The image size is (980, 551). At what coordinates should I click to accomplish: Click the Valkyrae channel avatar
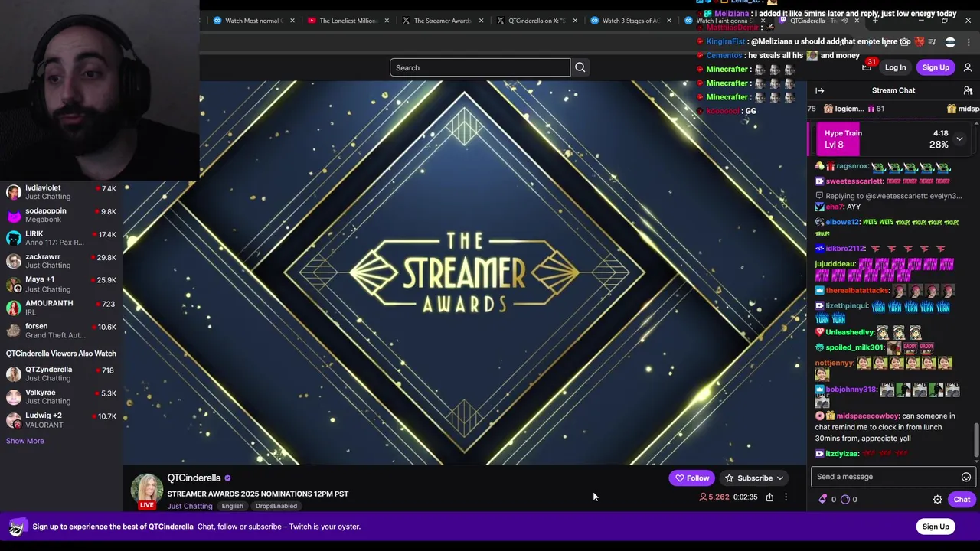coord(13,396)
